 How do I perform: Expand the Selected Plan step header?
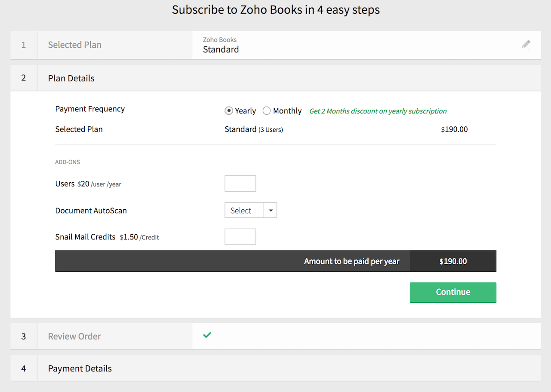click(x=75, y=45)
